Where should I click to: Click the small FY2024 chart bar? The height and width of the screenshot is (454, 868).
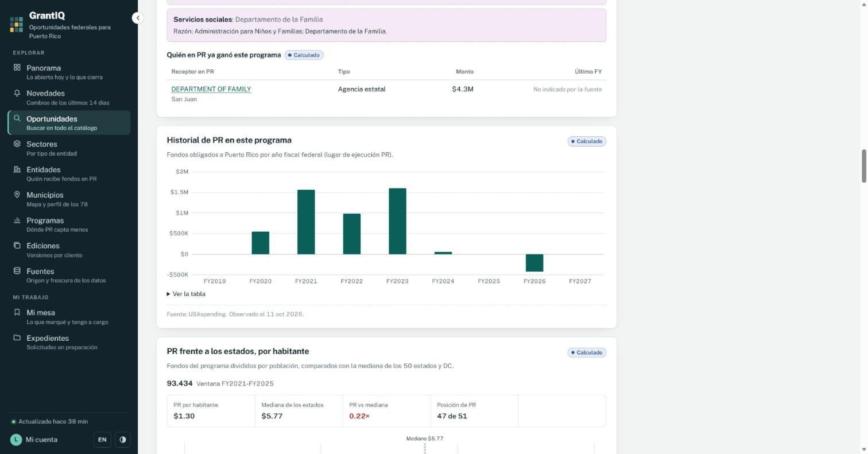coord(443,253)
